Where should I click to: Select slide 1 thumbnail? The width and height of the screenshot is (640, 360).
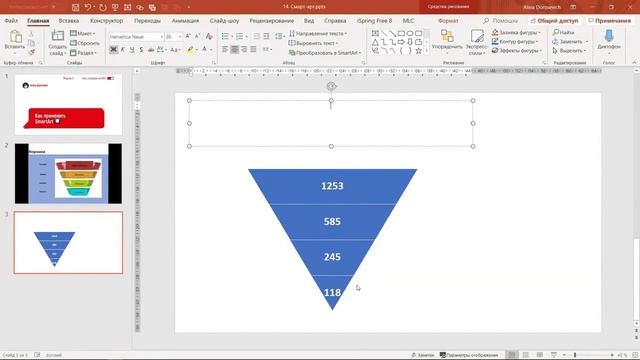68,104
